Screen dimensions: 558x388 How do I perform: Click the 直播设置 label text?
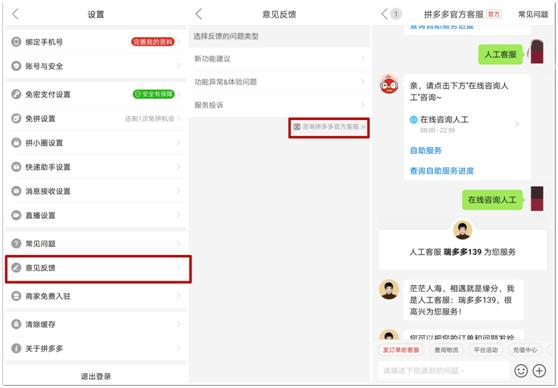tap(40, 215)
